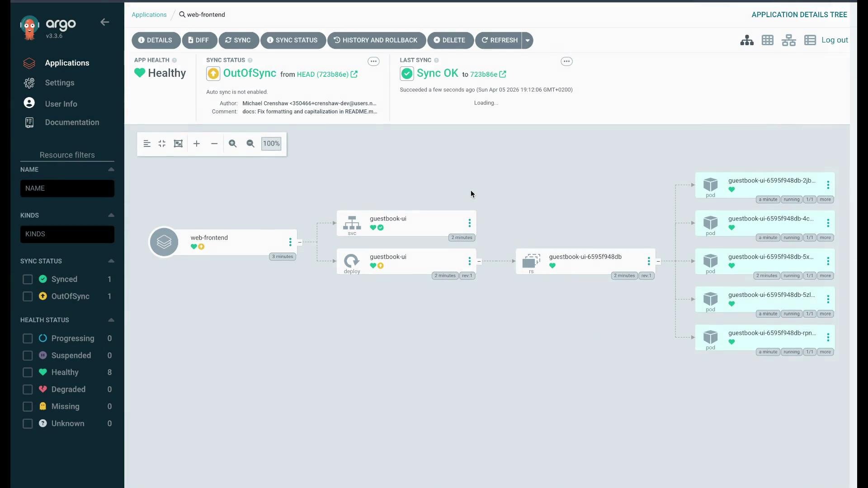Select the guestbook-ui service node icon
Viewport: 868px width, 488px height.
coord(352,223)
